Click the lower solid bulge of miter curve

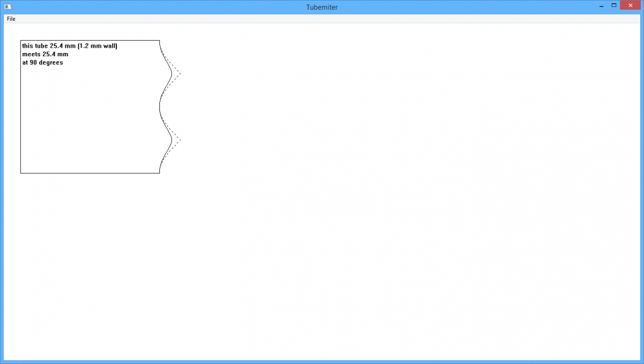[x=172, y=140]
